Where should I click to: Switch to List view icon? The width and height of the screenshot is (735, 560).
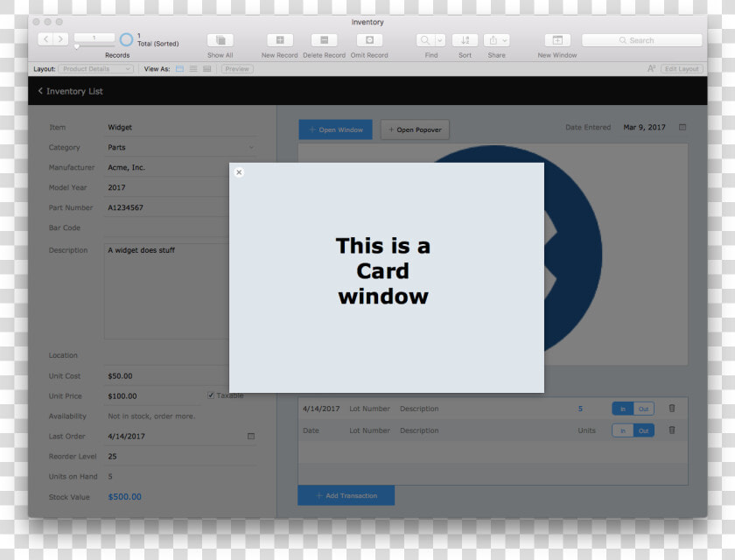tap(193, 69)
